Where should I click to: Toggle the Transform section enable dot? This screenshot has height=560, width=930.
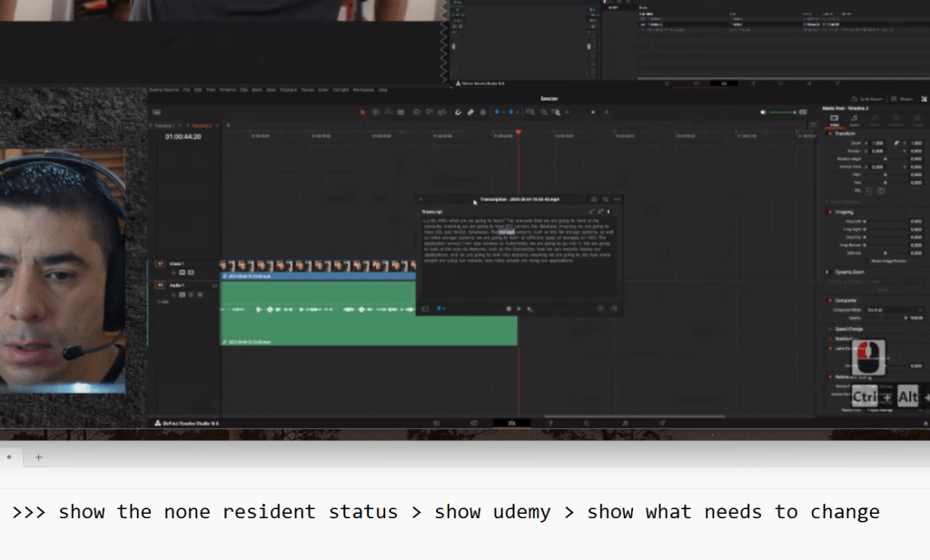(830, 133)
